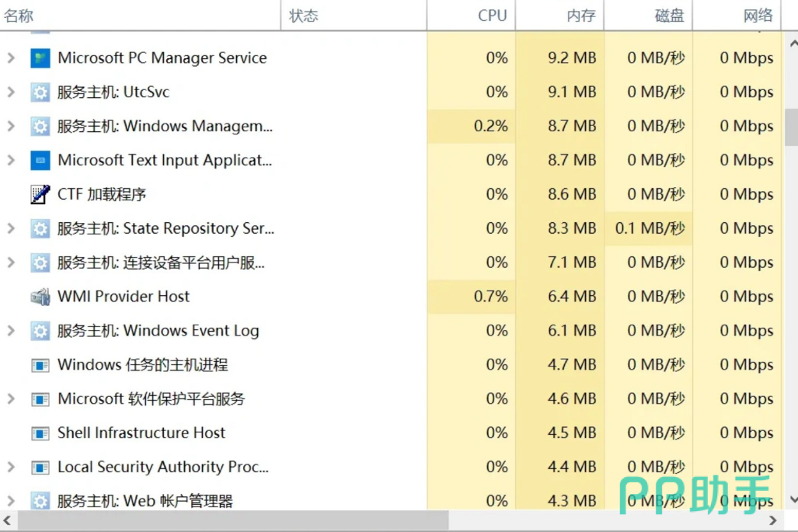Expand 服务主机: State Repository Service

tap(11, 228)
